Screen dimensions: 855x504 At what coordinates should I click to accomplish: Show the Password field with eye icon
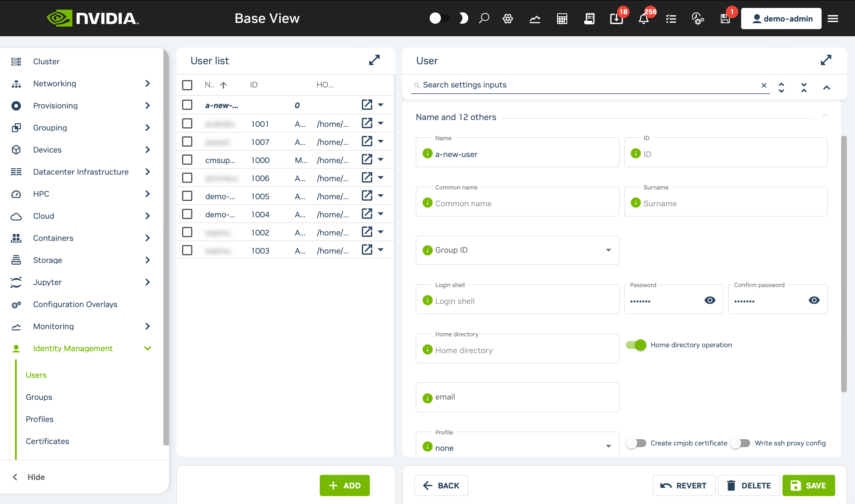710,300
